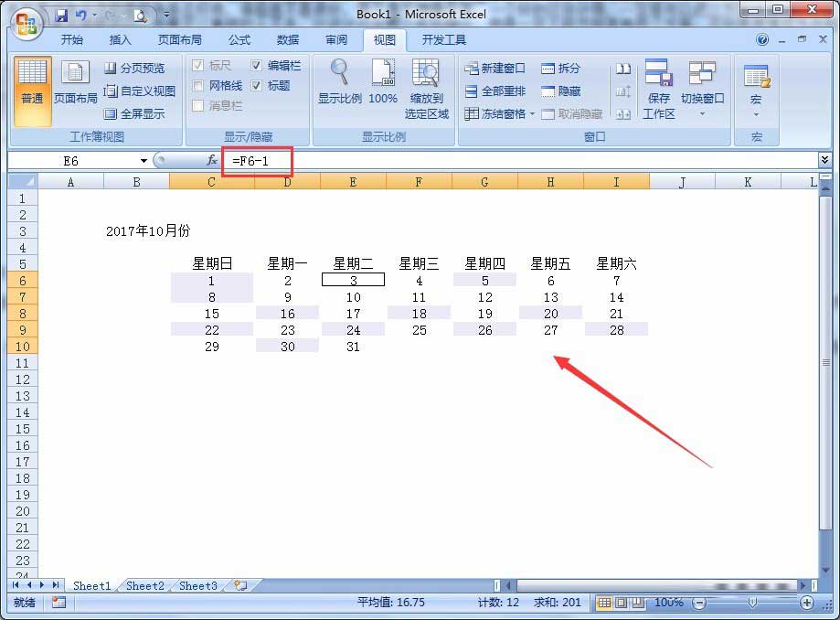
Task: Click the vertical scrollbar down arrow
Action: (826, 571)
